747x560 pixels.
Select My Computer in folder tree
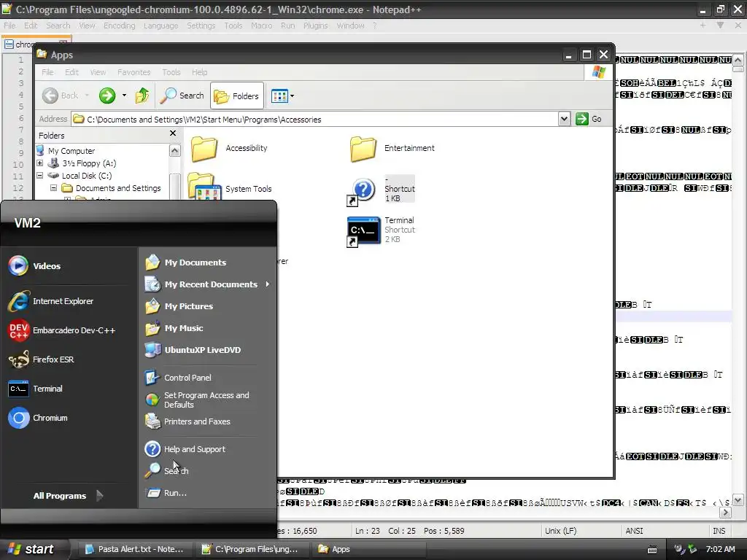[71, 151]
